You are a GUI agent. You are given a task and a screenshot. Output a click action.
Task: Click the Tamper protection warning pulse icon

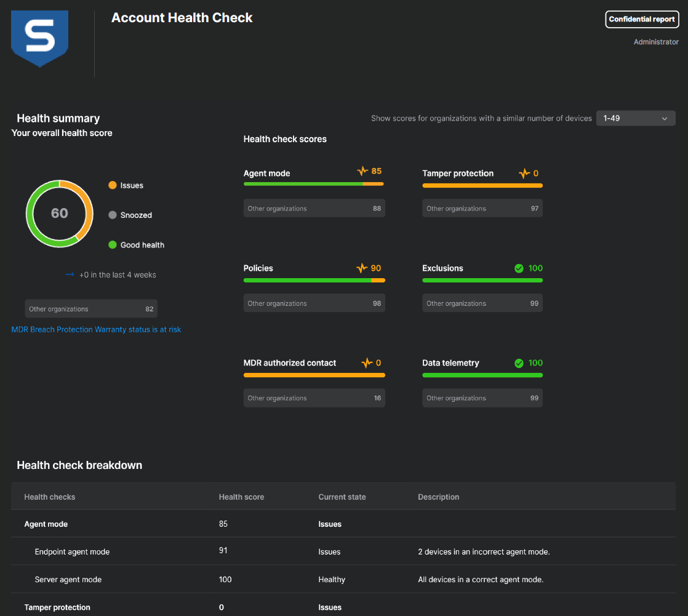pyautogui.click(x=524, y=174)
